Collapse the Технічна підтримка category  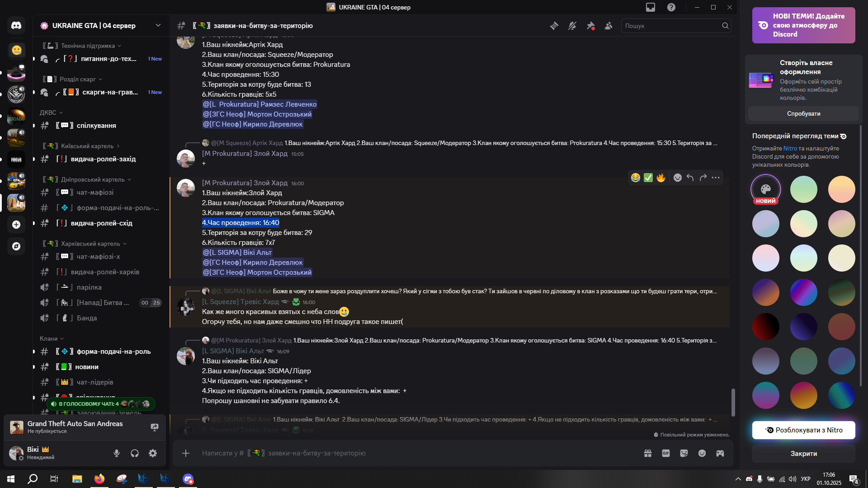point(82,46)
